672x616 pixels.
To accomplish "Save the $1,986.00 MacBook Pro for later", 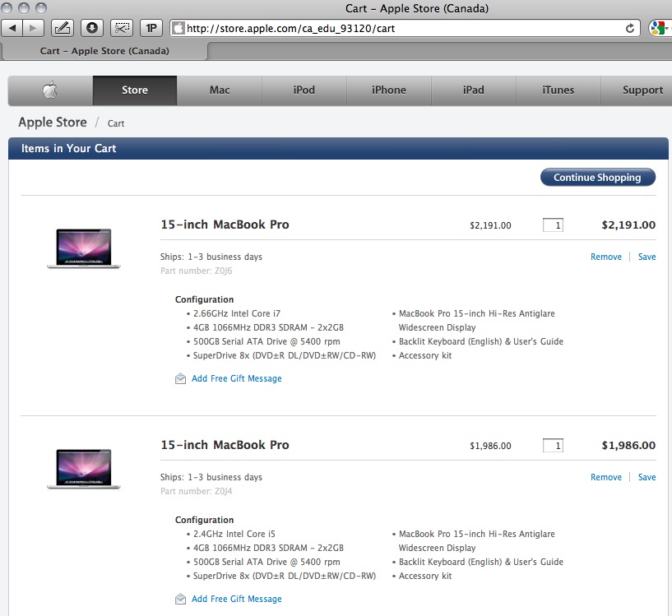I will (x=647, y=477).
